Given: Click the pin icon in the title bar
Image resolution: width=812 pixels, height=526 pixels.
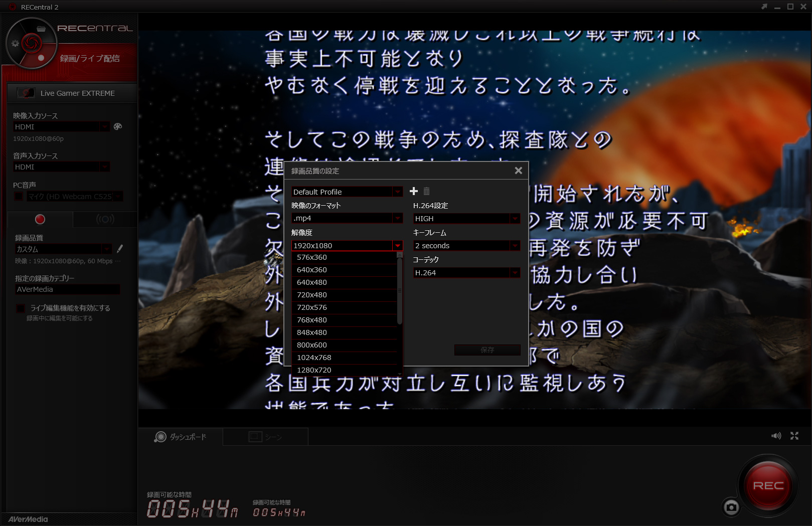Looking at the screenshot, I should (764, 7).
